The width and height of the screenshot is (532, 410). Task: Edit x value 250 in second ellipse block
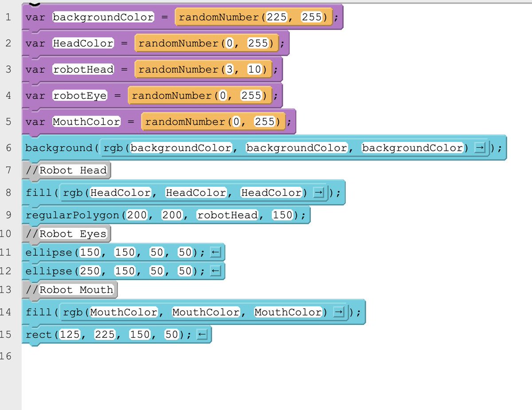pos(90,271)
